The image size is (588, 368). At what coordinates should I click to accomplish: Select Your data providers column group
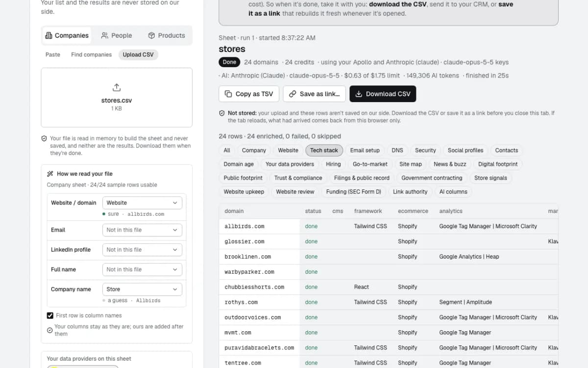[x=290, y=164]
